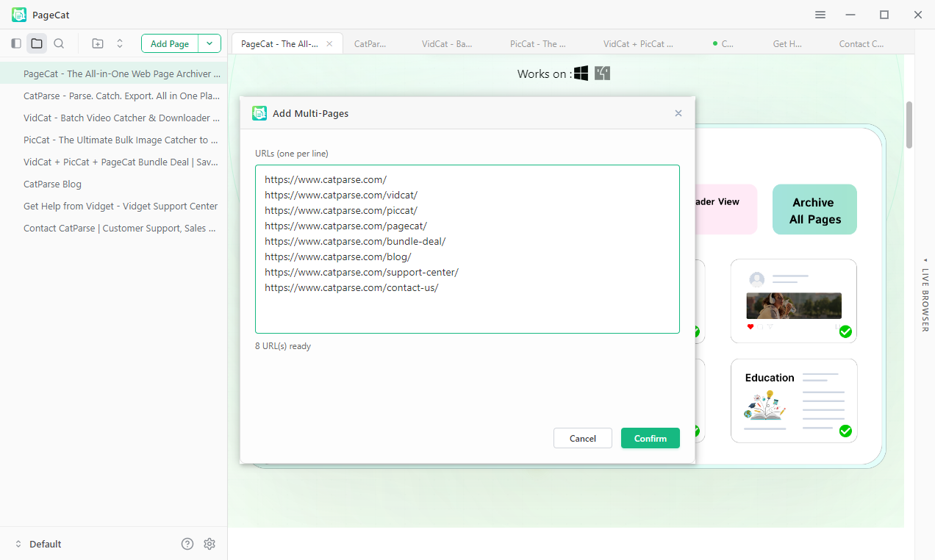Click the page vertical scrollbar thumb
935x560 pixels.
(909, 125)
